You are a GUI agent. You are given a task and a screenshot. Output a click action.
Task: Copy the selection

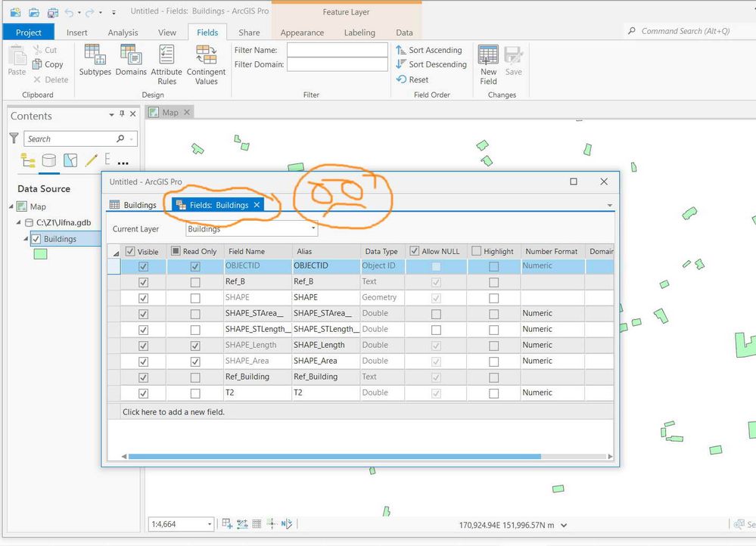48,64
